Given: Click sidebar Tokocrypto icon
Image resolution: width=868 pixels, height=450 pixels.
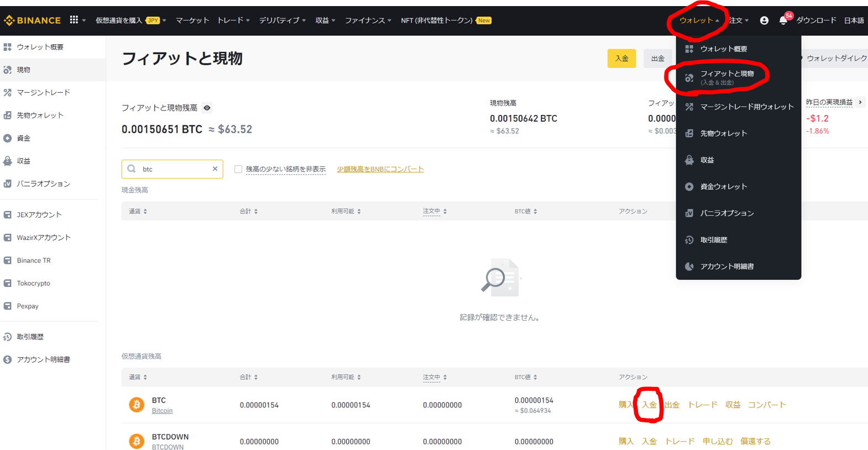Looking at the screenshot, I should click(x=8, y=283).
